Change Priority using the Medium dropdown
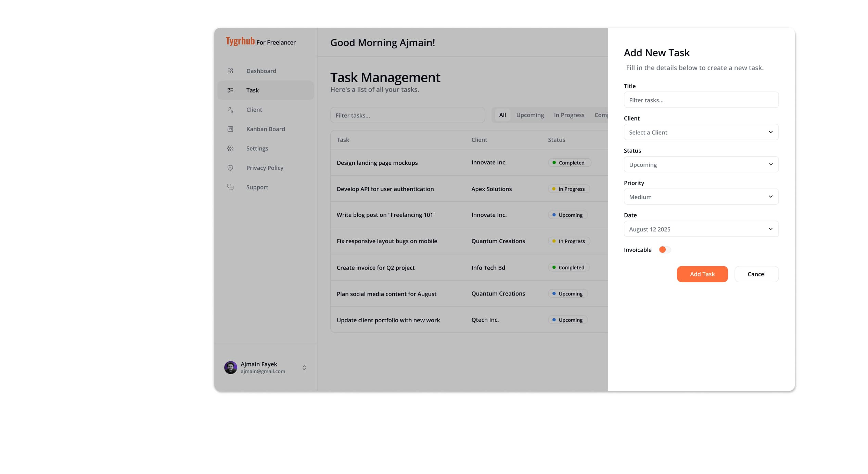Screen dimensions: 868x474 701,197
